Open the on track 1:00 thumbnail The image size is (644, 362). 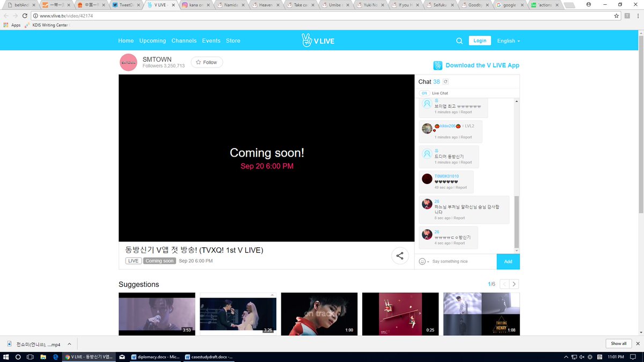click(x=319, y=314)
